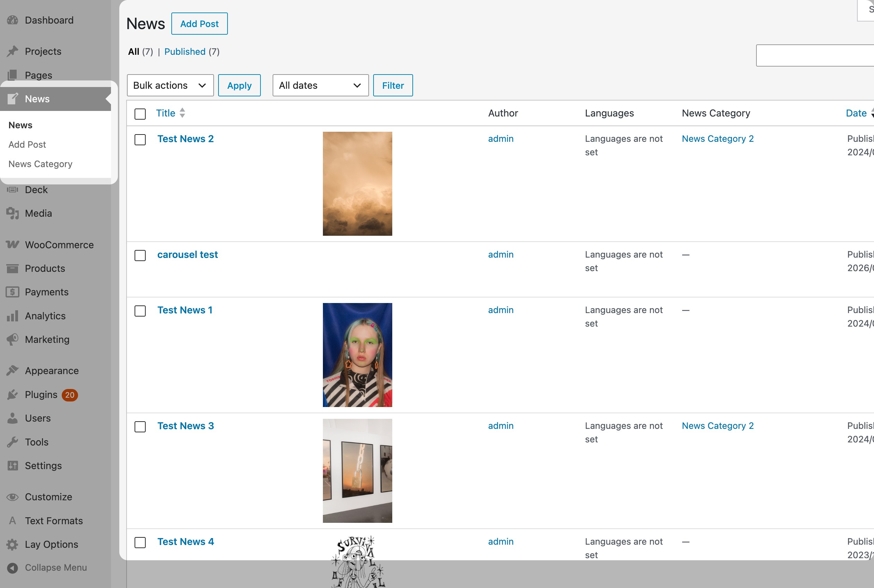Click the Media library icon
Screen dimensions: 874x588
click(12, 213)
